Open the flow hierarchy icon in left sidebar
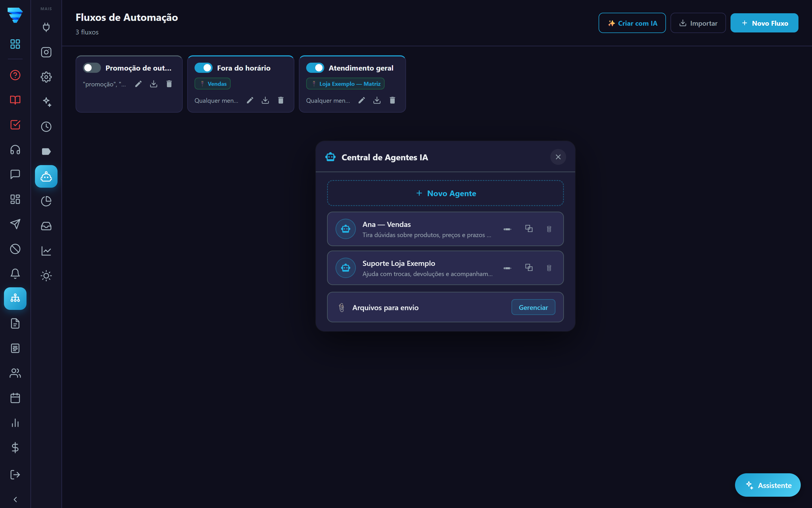The width and height of the screenshot is (812, 508). click(x=15, y=298)
